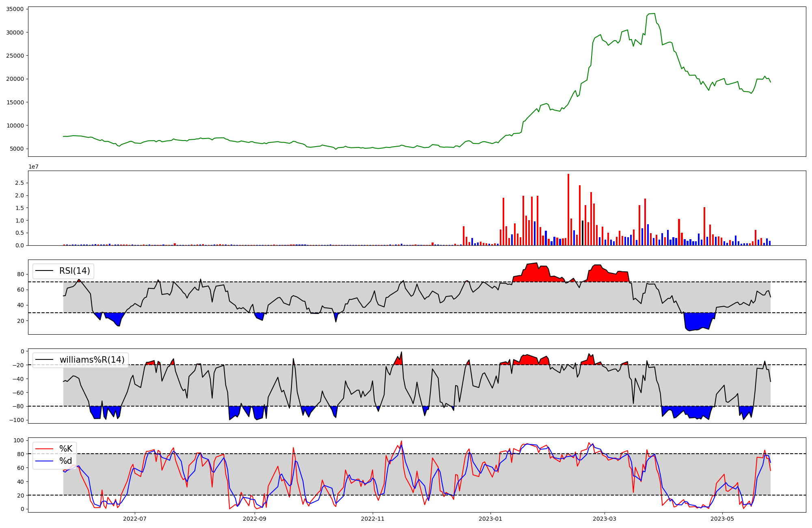Click the 2022-07 x-axis date label
Viewport: 812px width, 528px height.
pyautogui.click(x=134, y=519)
